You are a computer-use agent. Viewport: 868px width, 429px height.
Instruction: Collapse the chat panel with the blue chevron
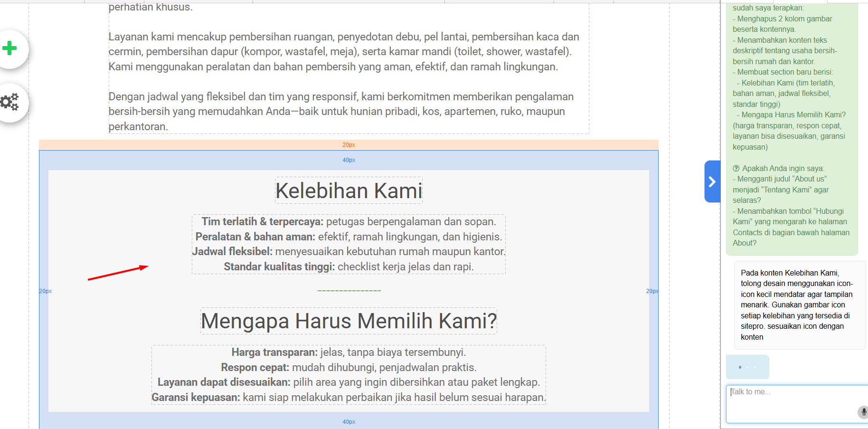click(x=712, y=181)
